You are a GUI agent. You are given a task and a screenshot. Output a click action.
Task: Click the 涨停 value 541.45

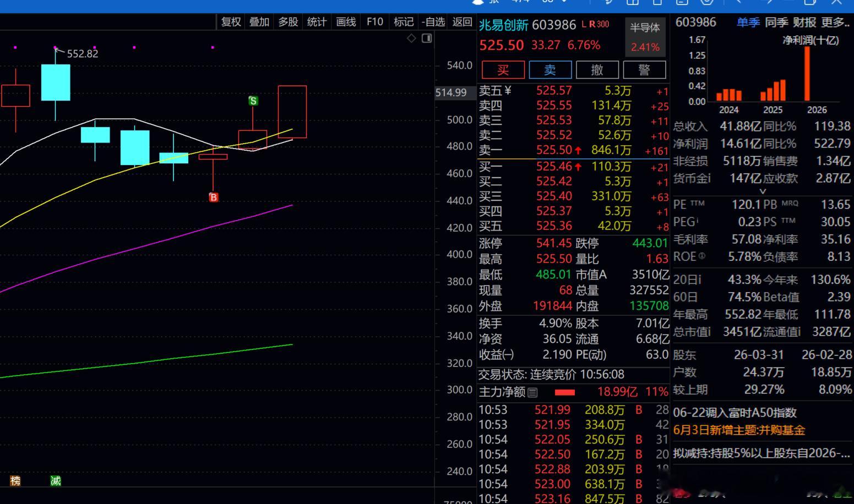(x=554, y=243)
